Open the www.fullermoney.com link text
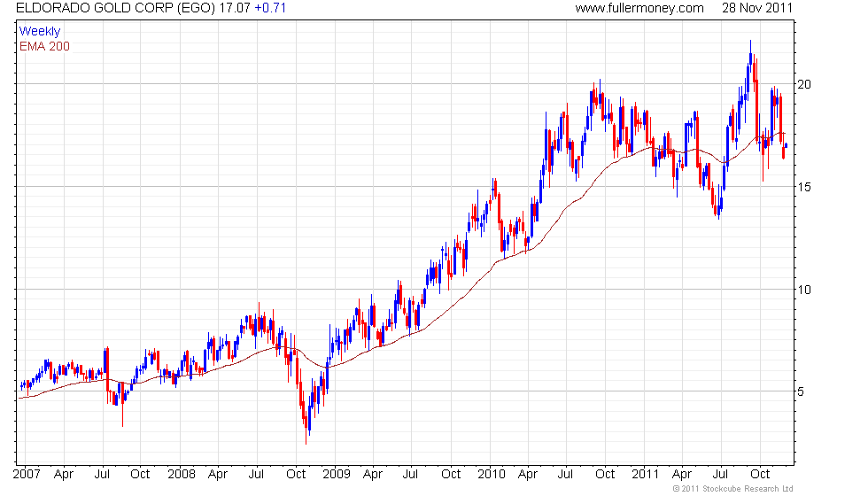 pyautogui.click(x=639, y=8)
